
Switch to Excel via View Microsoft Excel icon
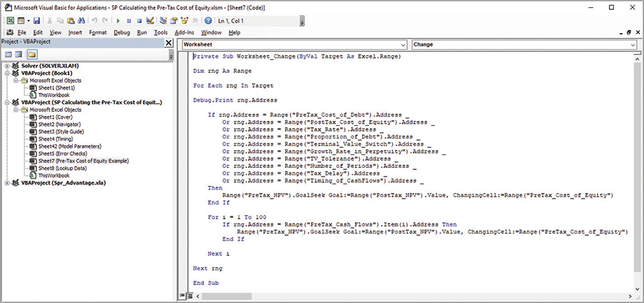coord(11,21)
